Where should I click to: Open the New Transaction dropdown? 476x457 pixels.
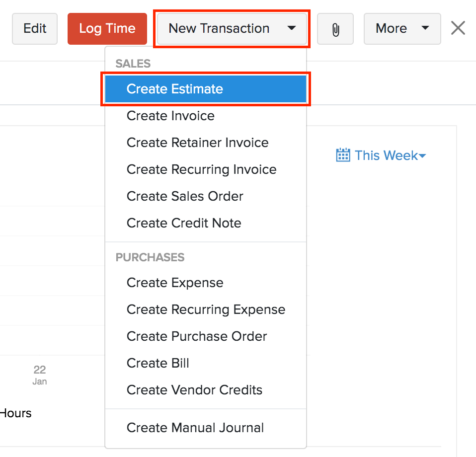[x=232, y=29]
